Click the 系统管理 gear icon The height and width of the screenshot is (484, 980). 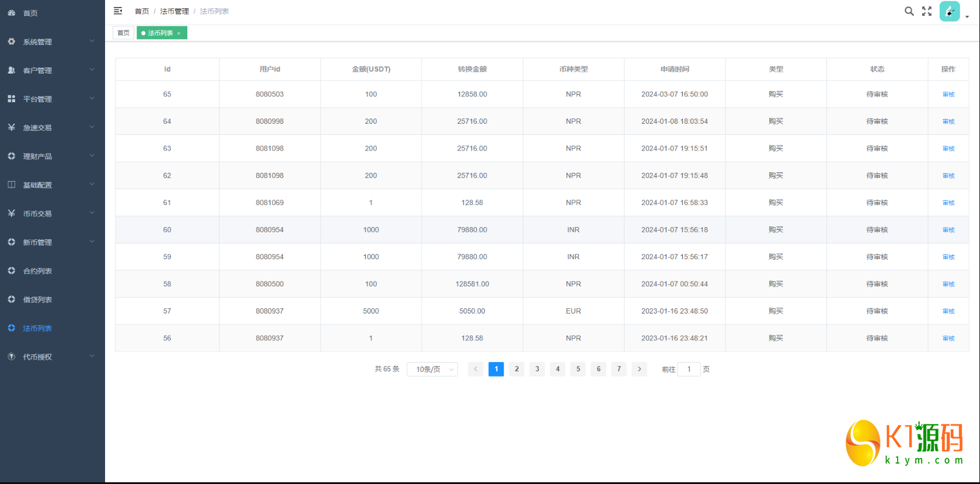11,41
